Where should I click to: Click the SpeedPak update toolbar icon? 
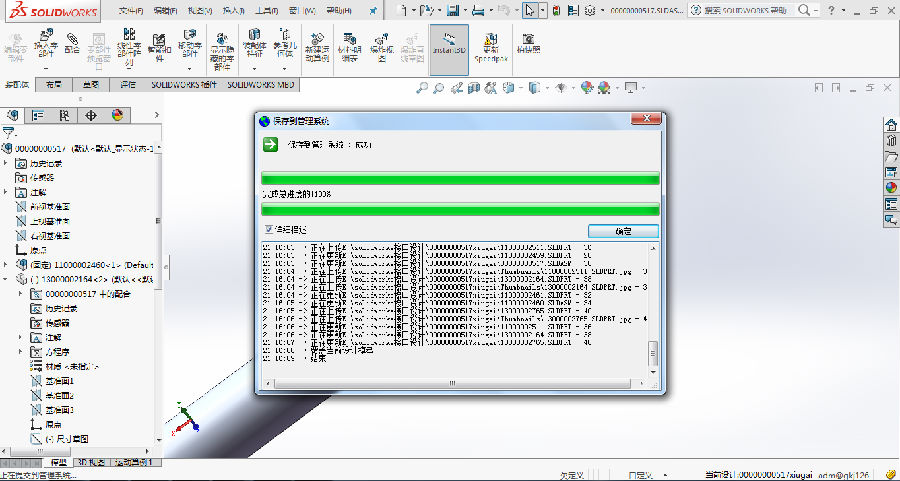coord(491,47)
